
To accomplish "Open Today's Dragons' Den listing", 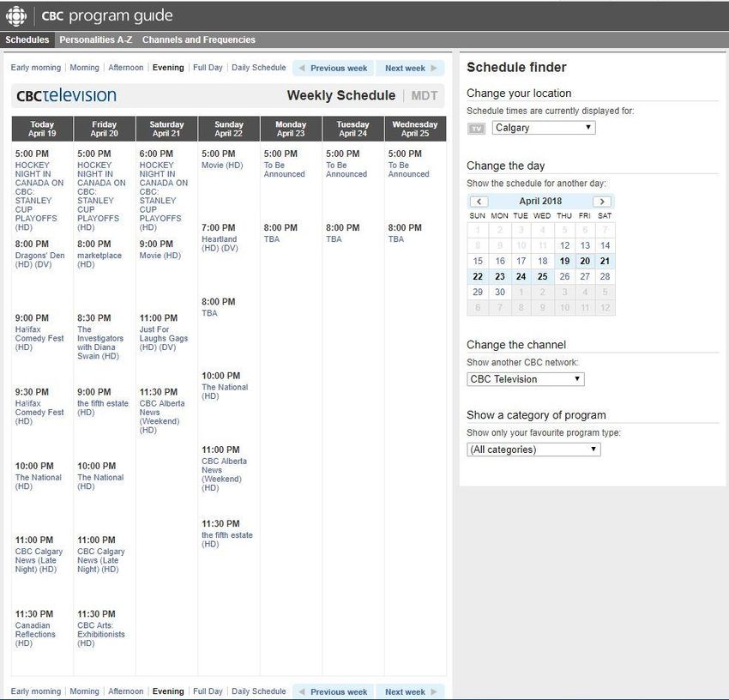I will 39,260.
